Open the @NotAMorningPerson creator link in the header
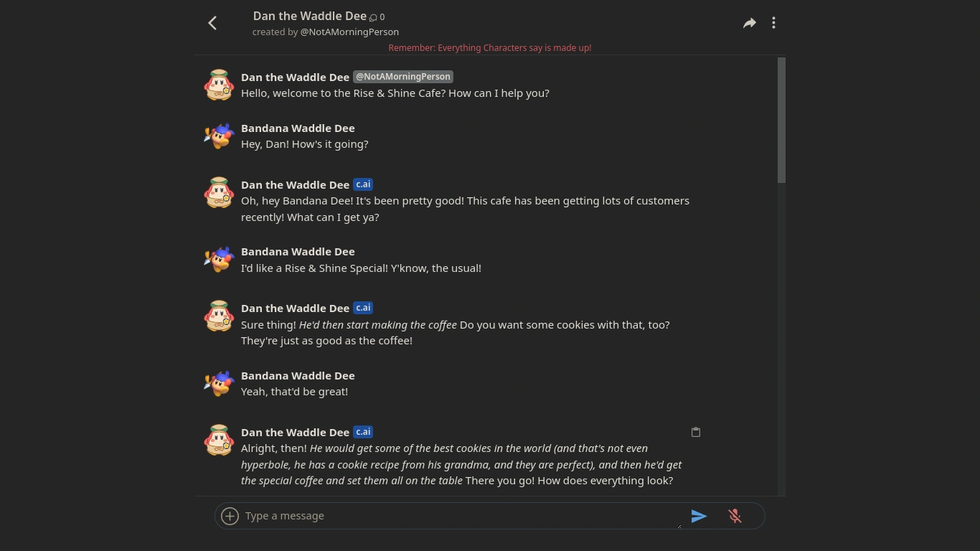Viewport: 980px width, 551px height. pyautogui.click(x=349, y=32)
